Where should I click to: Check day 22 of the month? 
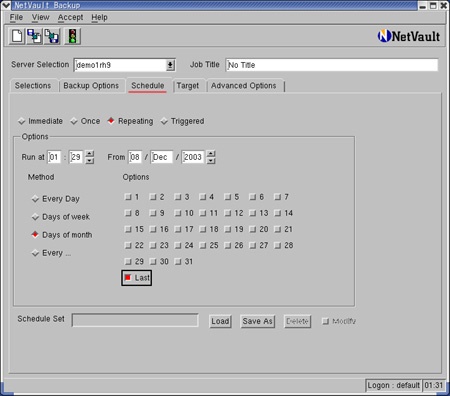128,245
